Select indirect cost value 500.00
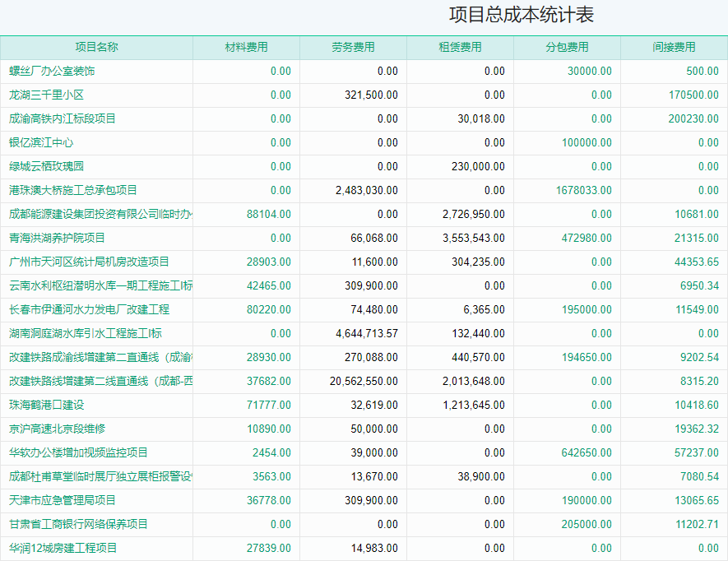This screenshot has height=561, width=728. click(702, 71)
